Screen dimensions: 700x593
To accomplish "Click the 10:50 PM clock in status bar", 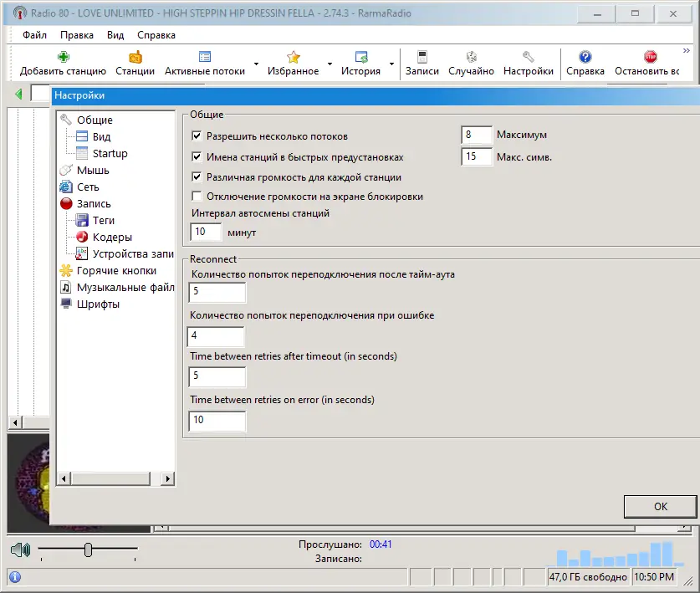I will click(x=654, y=577).
